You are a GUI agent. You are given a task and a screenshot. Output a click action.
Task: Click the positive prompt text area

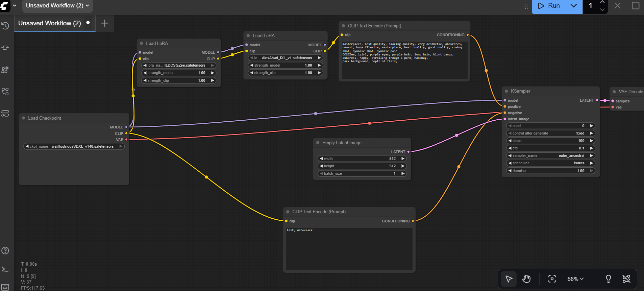tap(404, 60)
